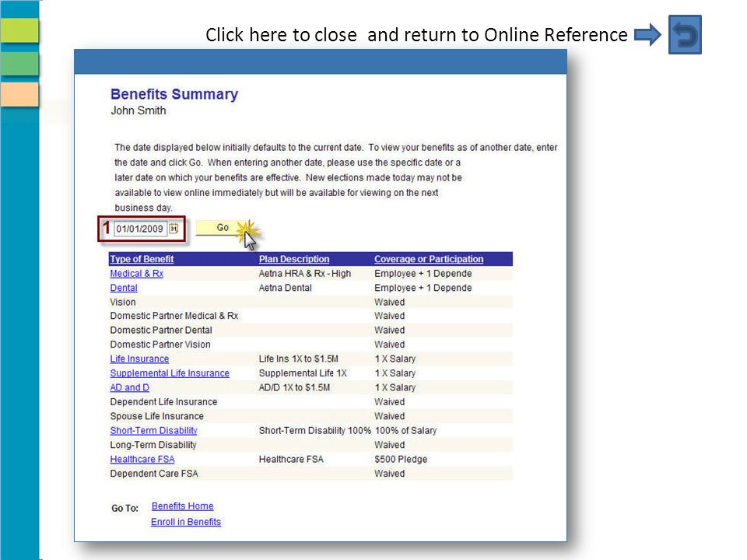747x560 pixels.
Task: Click AD/D 1X to $1.5M text
Action: (294, 387)
